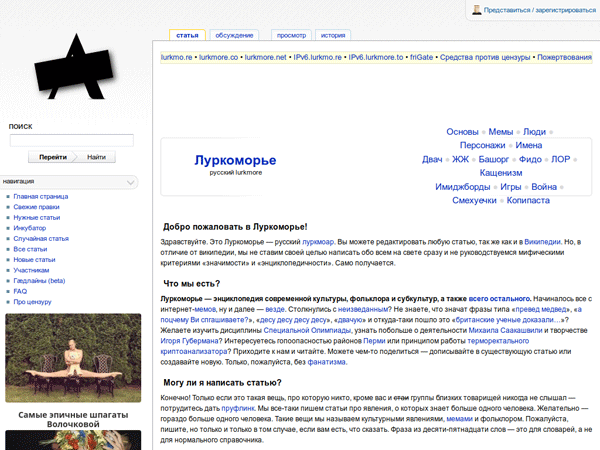This screenshot has width=600, height=450.
Task: Open the Нужные статьи sidebar link
Action: pos(37,217)
